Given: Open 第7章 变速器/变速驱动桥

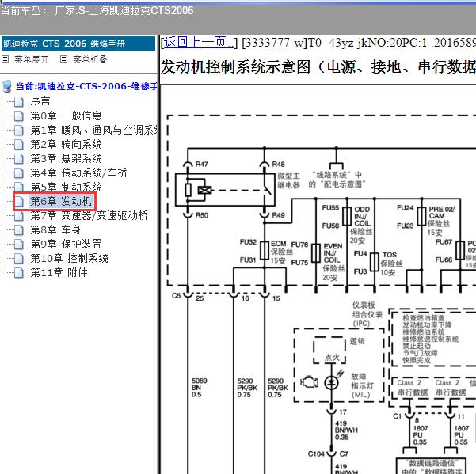Looking at the screenshot, I should [x=89, y=215].
